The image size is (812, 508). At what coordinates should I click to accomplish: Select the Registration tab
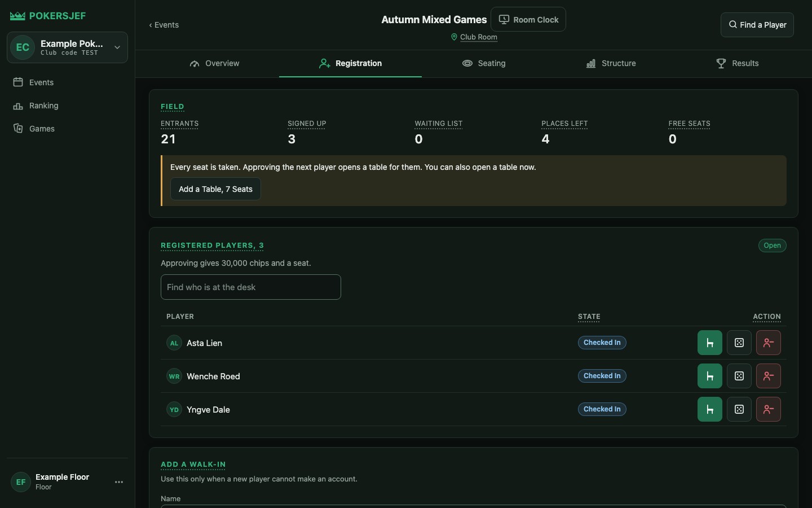[350, 63]
